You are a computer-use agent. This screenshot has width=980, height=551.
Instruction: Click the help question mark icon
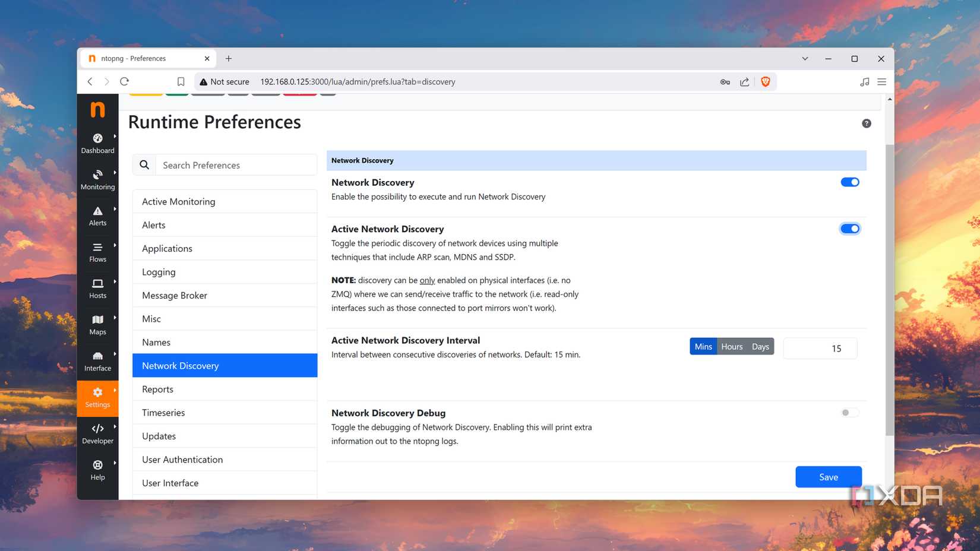click(867, 123)
